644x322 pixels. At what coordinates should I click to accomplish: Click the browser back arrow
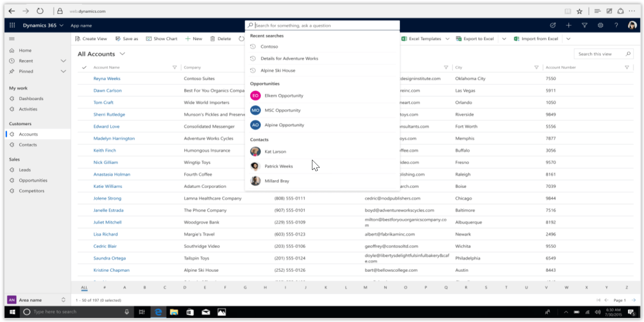(12, 11)
